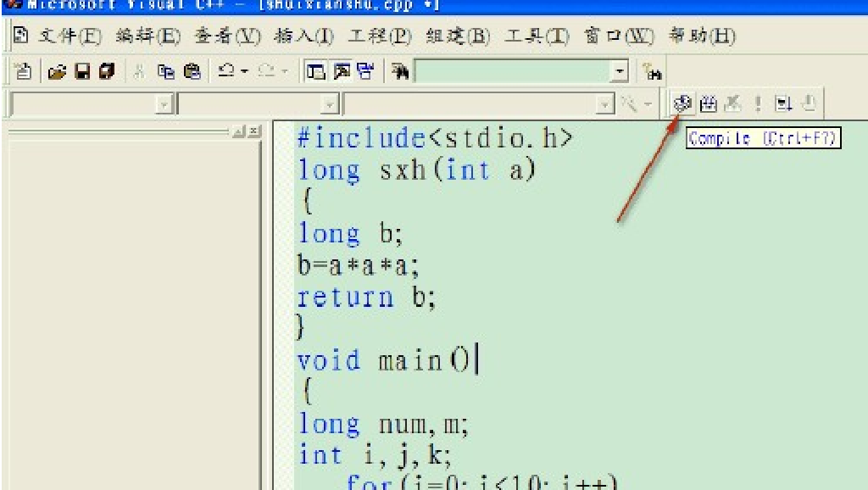Click the 'return b;' code line
This screenshot has height=490, width=868.
click(x=366, y=298)
